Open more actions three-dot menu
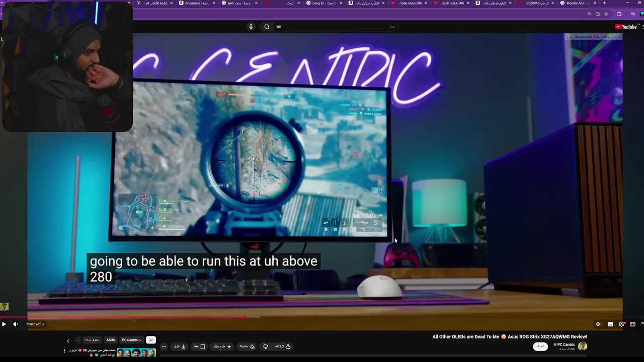644x362 pixels. click(164, 346)
